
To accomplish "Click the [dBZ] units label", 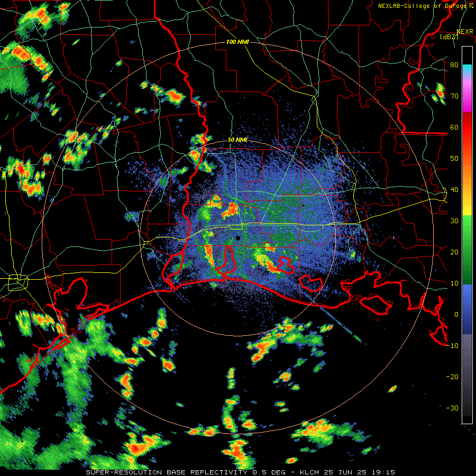I will pos(449,36).
